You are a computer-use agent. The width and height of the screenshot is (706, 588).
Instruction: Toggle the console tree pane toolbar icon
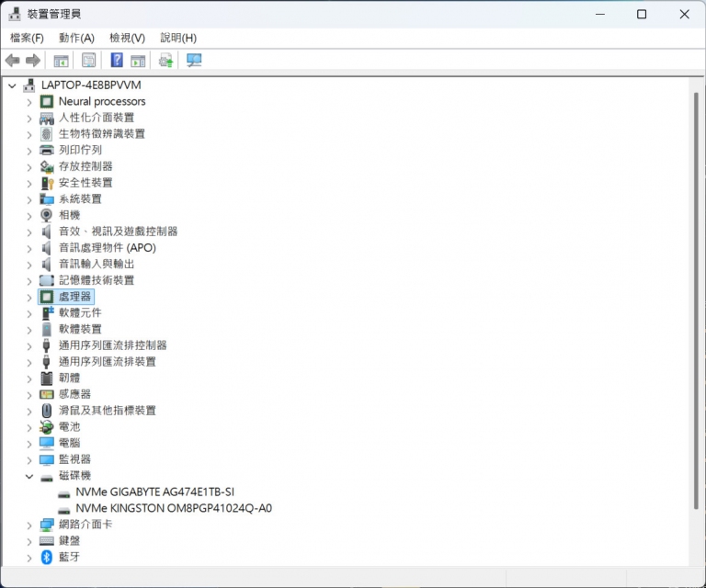pyautogui.click(x=61, y=61)
